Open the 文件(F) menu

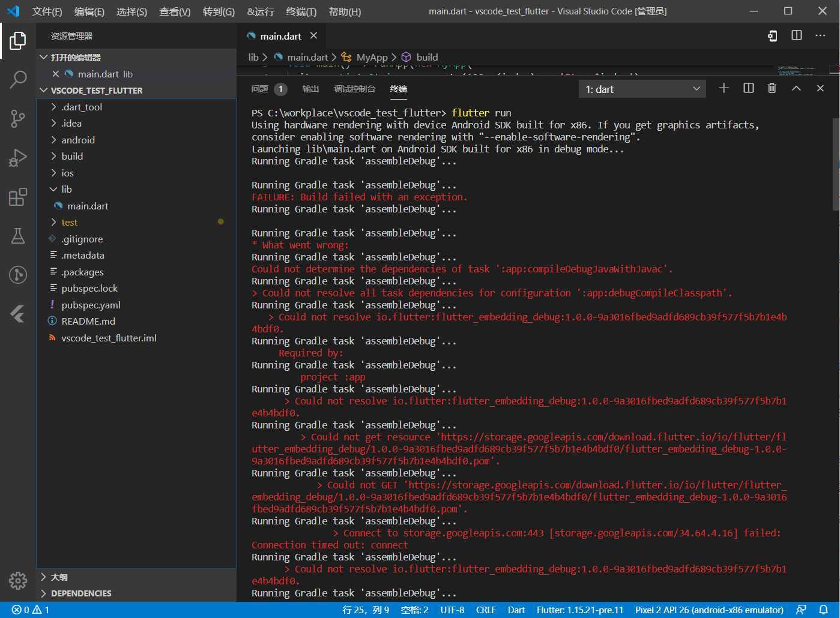click(x=47, y=11)
